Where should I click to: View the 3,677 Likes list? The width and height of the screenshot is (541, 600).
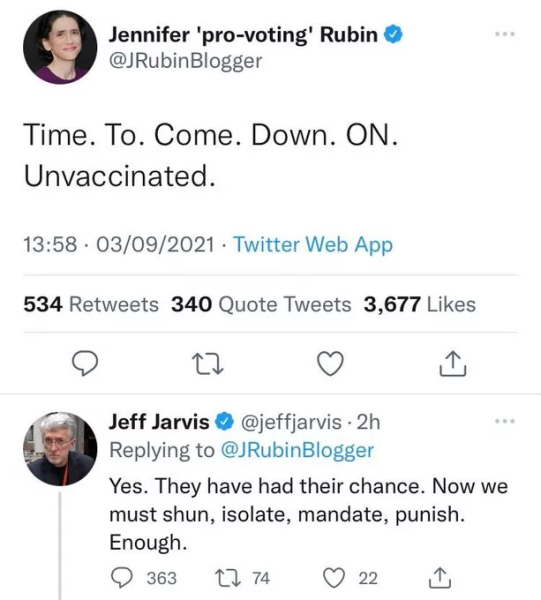click(x=420, y=305)
